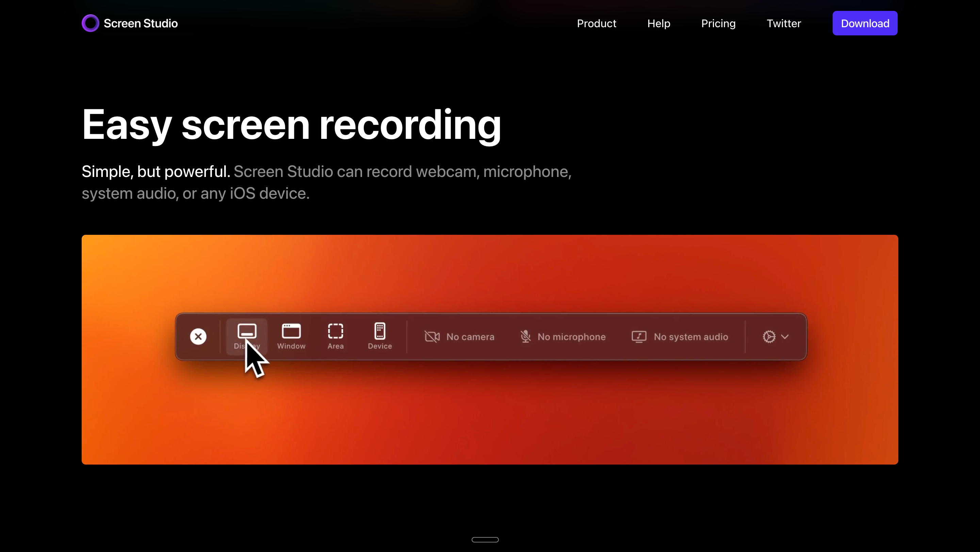The height and width of the screenshot is (552, 980).
Task: Open the Help menu item
Action: click(658, 23)
